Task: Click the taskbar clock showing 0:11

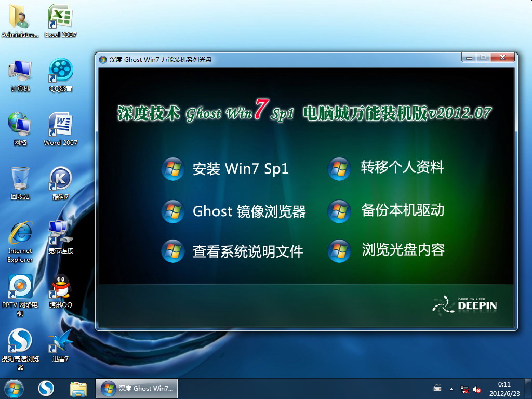Action: click(504, 389)
